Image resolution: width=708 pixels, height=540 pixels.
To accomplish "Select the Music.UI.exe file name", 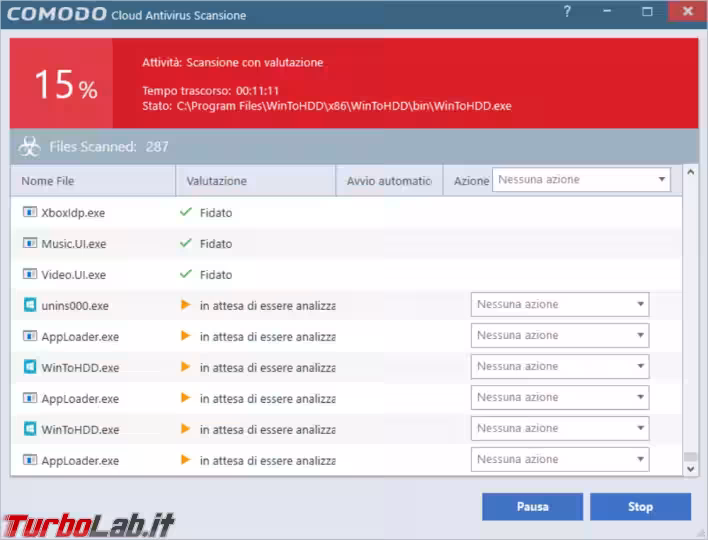I will 74,244.
